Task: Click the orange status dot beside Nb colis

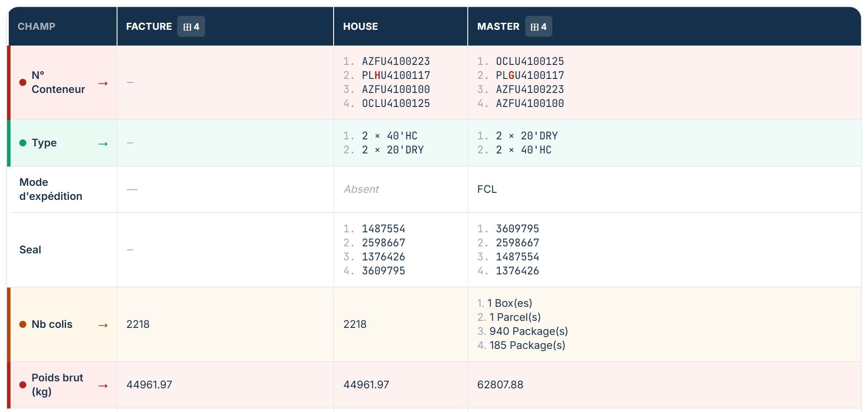Action: 23,324
